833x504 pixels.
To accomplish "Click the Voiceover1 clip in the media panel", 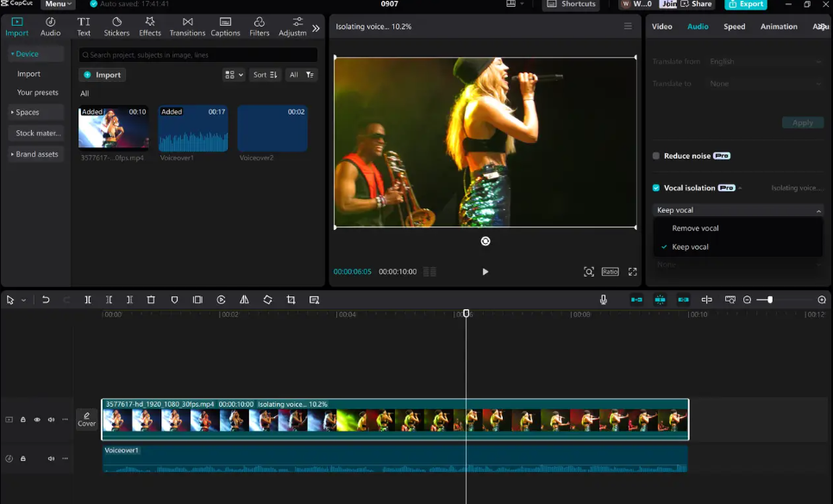I will [192, 129].
